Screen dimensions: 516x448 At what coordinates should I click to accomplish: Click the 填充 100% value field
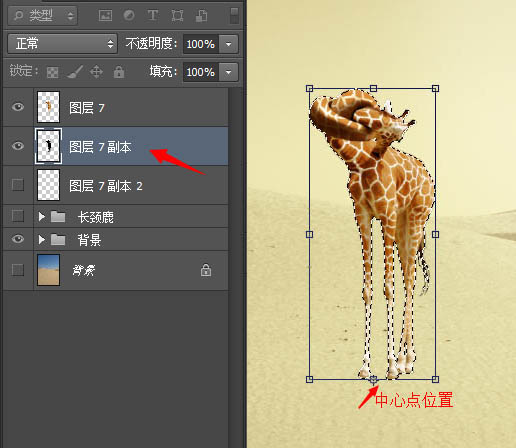pyautogui.click(x=201, y=72)
